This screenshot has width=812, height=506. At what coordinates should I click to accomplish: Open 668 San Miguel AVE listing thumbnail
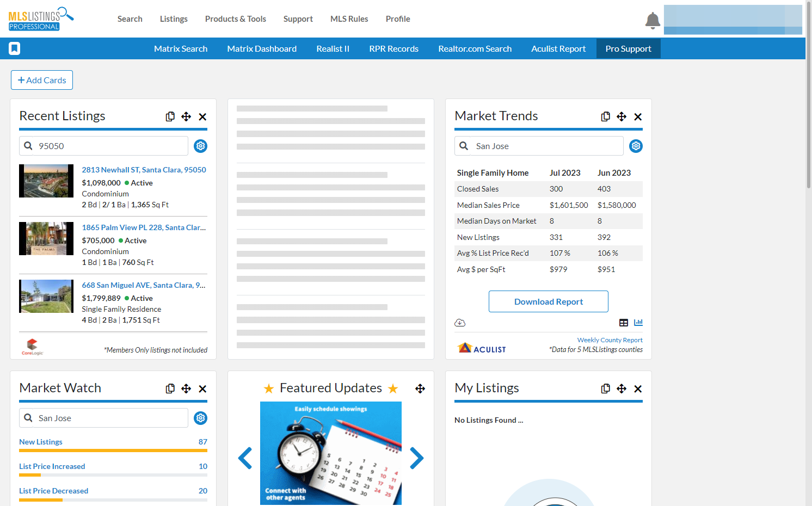coord(46,297)
